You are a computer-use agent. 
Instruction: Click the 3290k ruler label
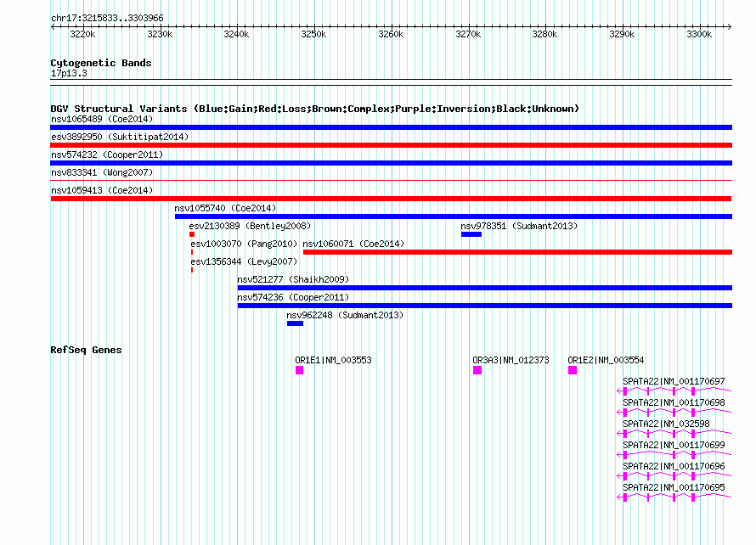(622, 34)
